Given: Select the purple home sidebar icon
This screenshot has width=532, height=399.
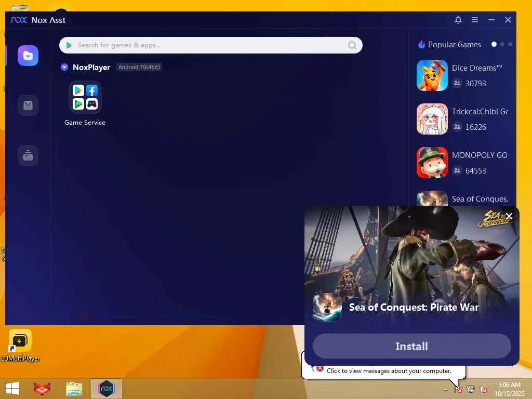Looking at the screenshot, I should click(28, 56).
